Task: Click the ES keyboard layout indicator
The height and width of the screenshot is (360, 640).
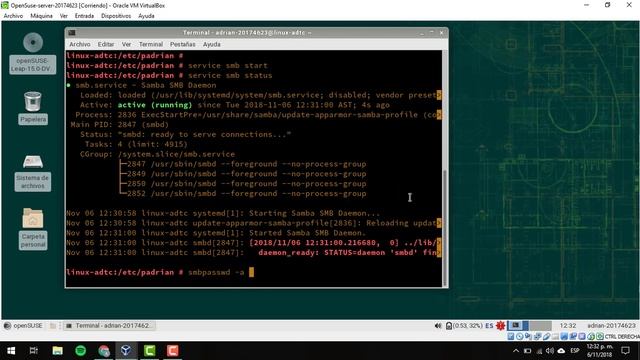Action: click(489, 326)
